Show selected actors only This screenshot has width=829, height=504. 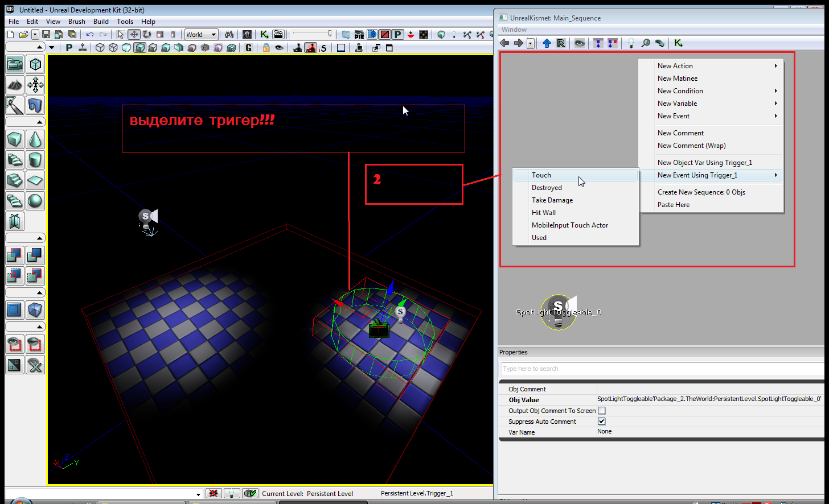tap(15, 344)
